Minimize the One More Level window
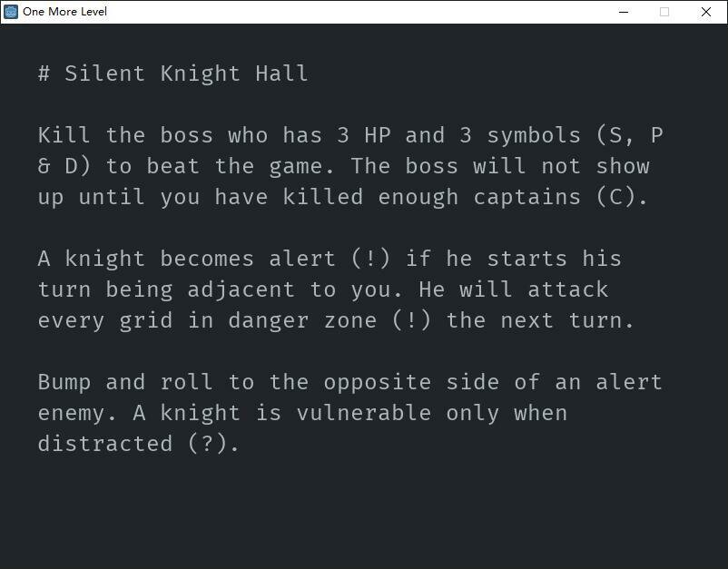The height and width of the screenshot is (569, 728). (x=624, y=12)
